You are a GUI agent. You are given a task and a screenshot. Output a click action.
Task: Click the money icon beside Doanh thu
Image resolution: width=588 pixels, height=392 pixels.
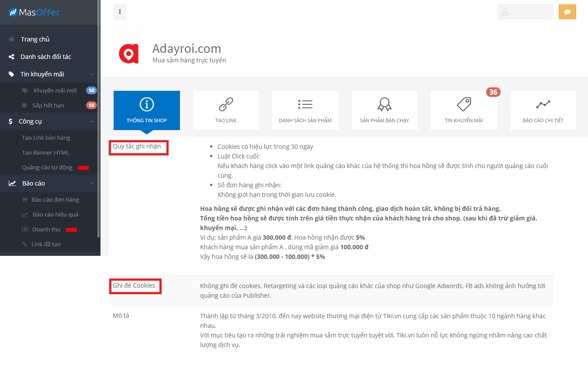click(x=25, y=229)
